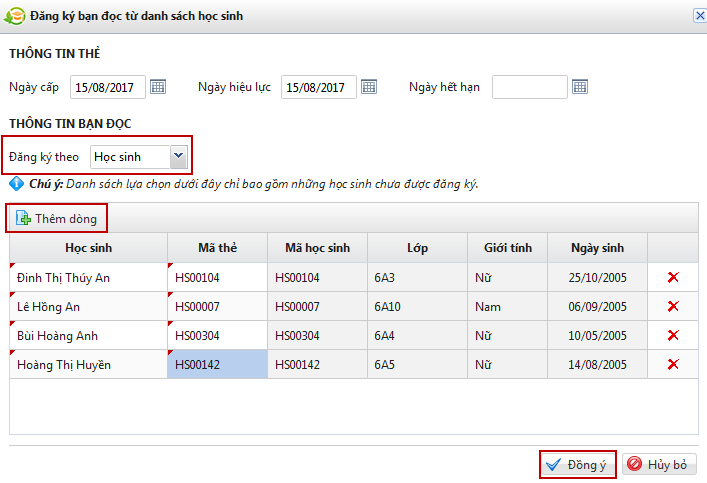
Task: Delete the Đinh Thị Thúy An row
Action: (x=673, y=277)
